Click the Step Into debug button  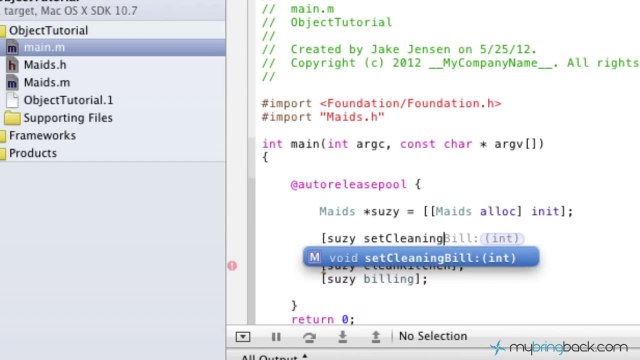point(342,337)
